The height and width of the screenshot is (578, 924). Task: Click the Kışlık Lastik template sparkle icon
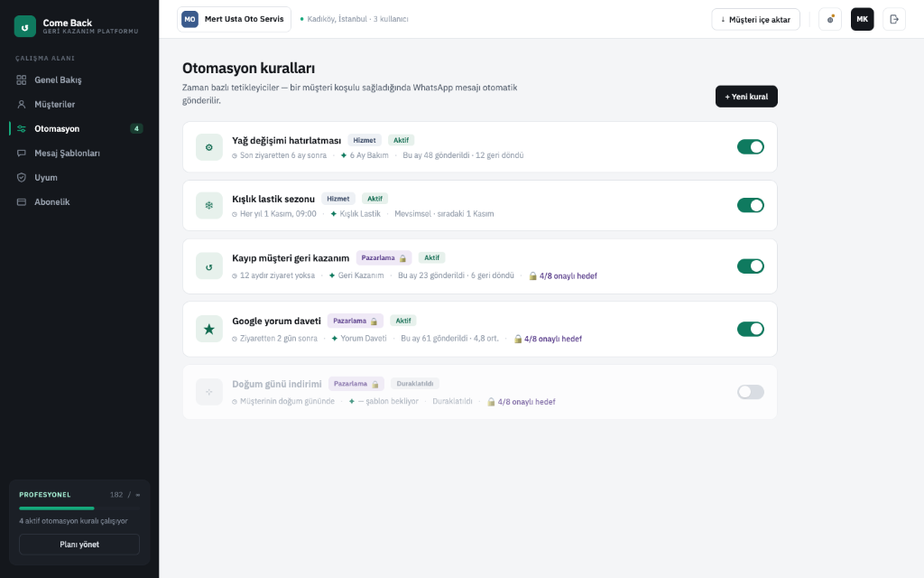point(334,214)
